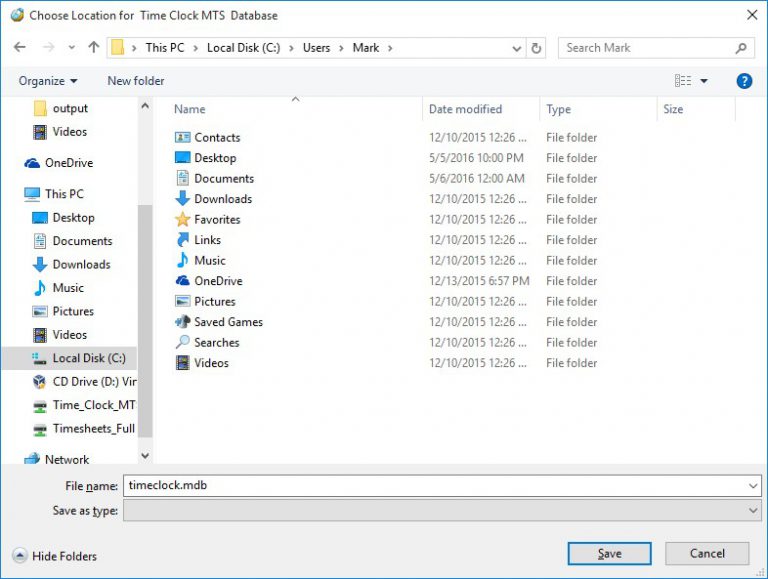This screenshot has width=768, height=579.
Task: Click the Documents folder icon in file list
Action: pyautogui.click(x=182, y=178)
